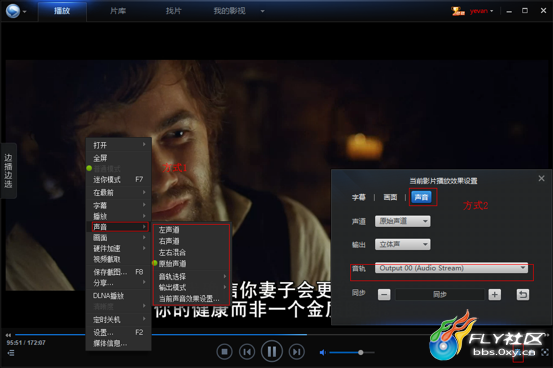The image size is (553, 368).
Task: Open the 在最前 submenu
Action: (119, 192)
